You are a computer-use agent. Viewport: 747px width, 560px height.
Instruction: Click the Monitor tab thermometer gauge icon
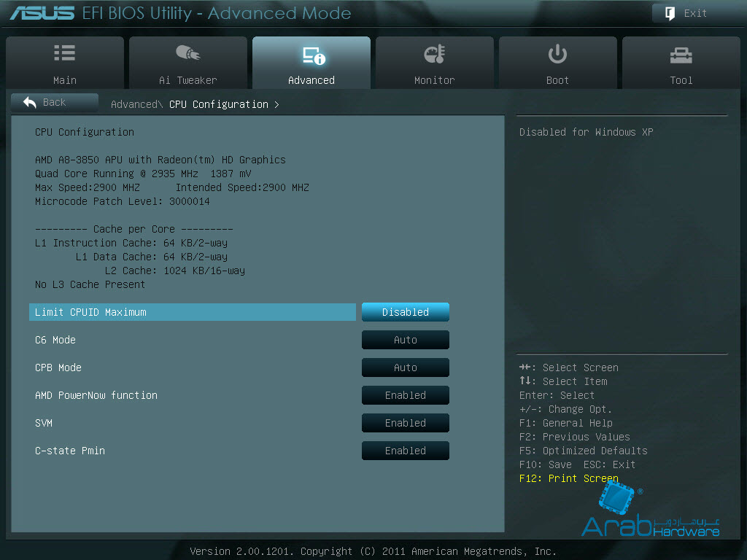(435, 54)
